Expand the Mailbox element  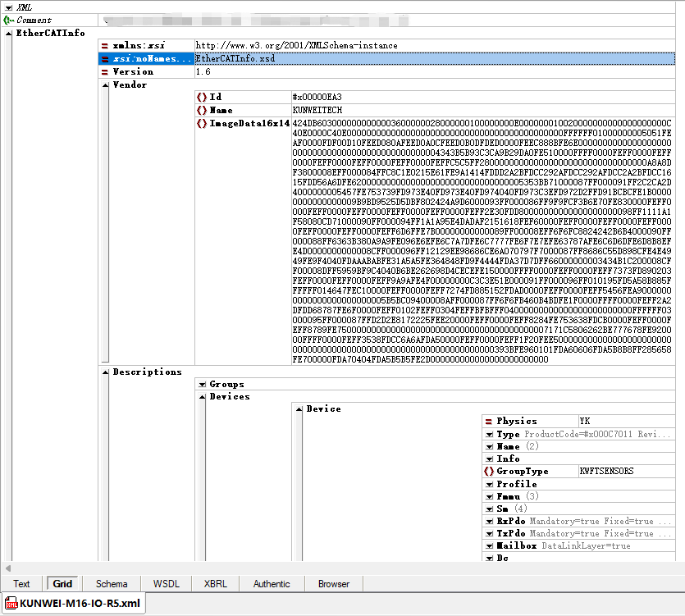point(489,545)
